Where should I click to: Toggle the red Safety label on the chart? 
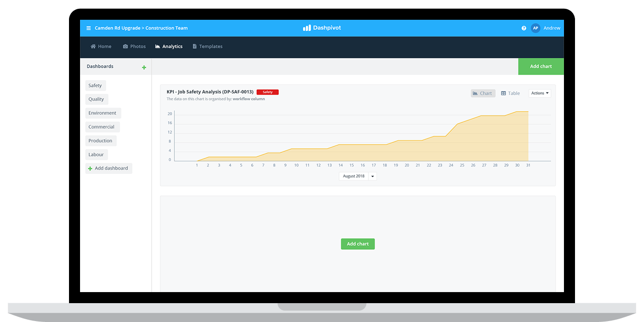coord(267,92)
